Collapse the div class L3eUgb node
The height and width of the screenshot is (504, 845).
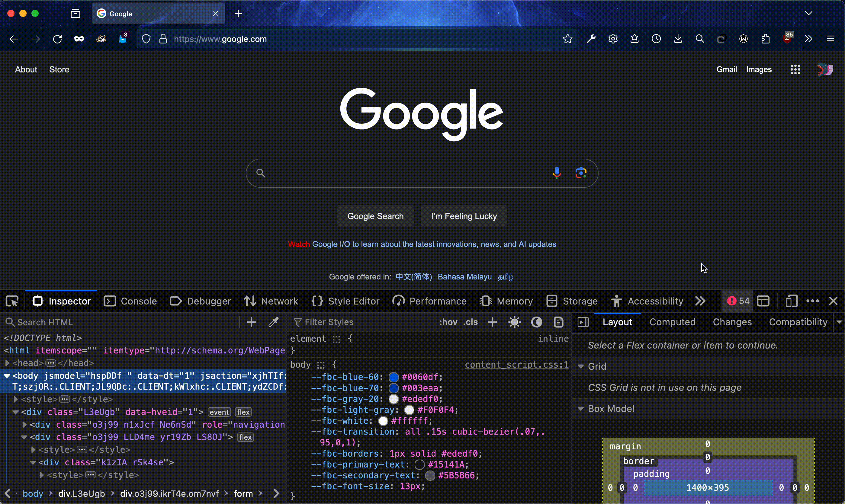point(16,412)
